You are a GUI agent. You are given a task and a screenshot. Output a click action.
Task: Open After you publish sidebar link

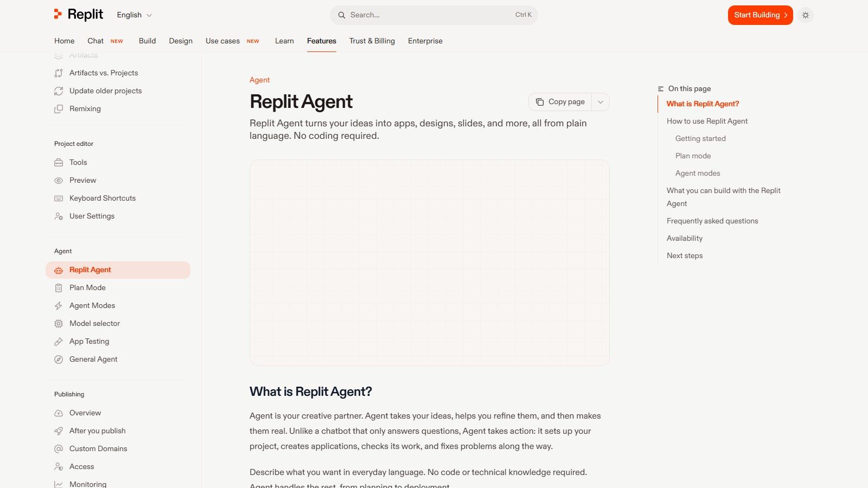tap(118, 431)
